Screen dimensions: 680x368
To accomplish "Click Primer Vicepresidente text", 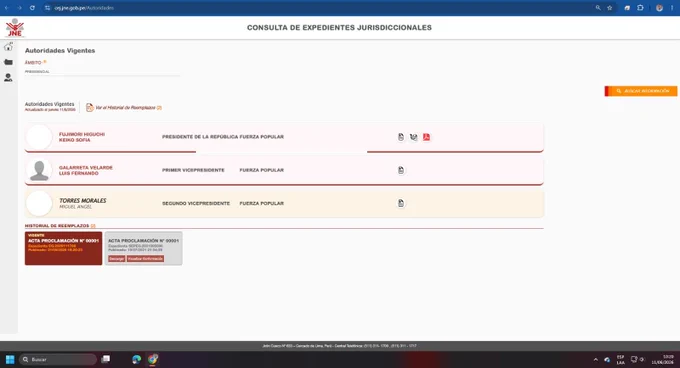I will [x=193, y=170].
